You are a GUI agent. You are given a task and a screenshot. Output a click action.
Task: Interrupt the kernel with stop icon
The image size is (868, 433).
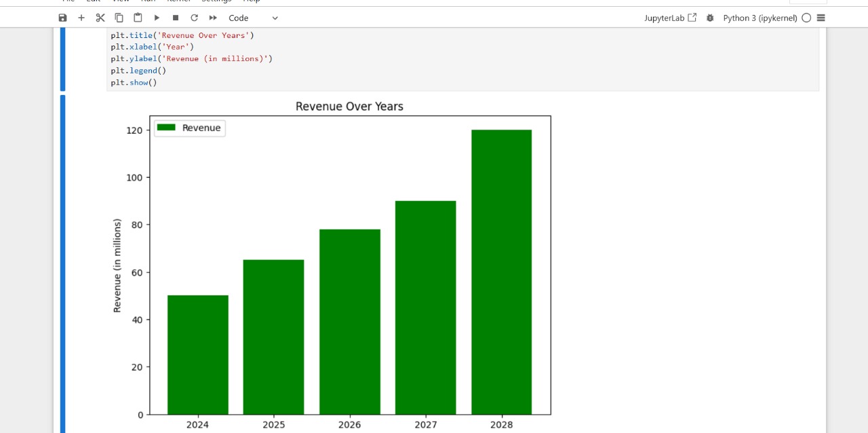[176, 18]
